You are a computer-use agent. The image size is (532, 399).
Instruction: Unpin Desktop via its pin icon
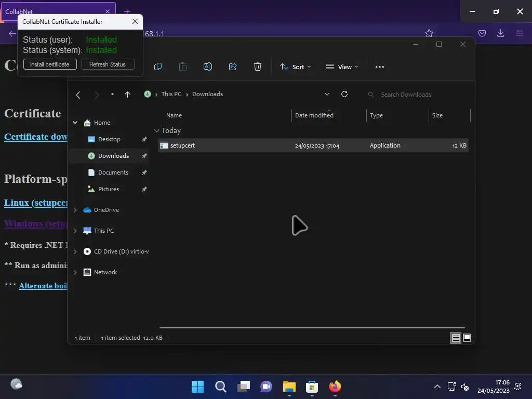[x=144, y=139]
